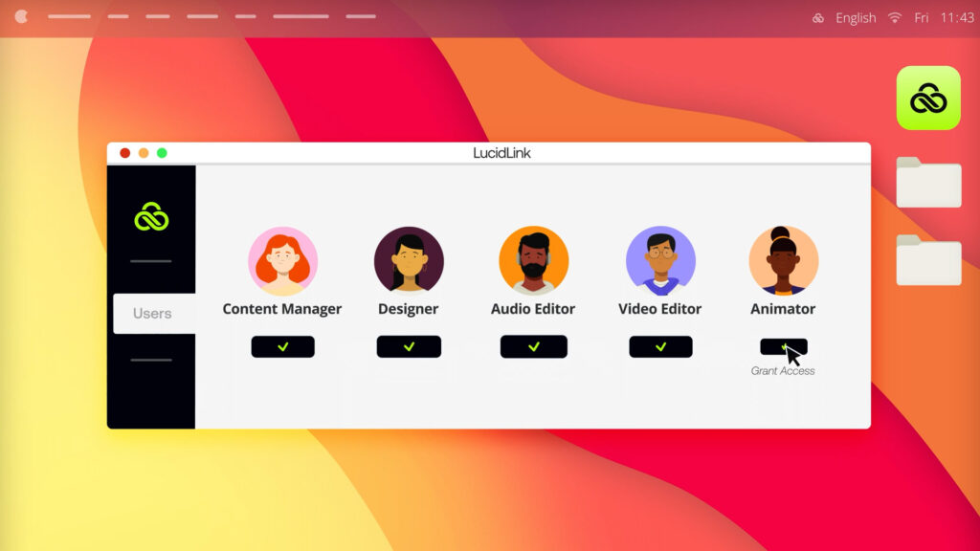Click the Video Editor avatar

pos(660,260)
